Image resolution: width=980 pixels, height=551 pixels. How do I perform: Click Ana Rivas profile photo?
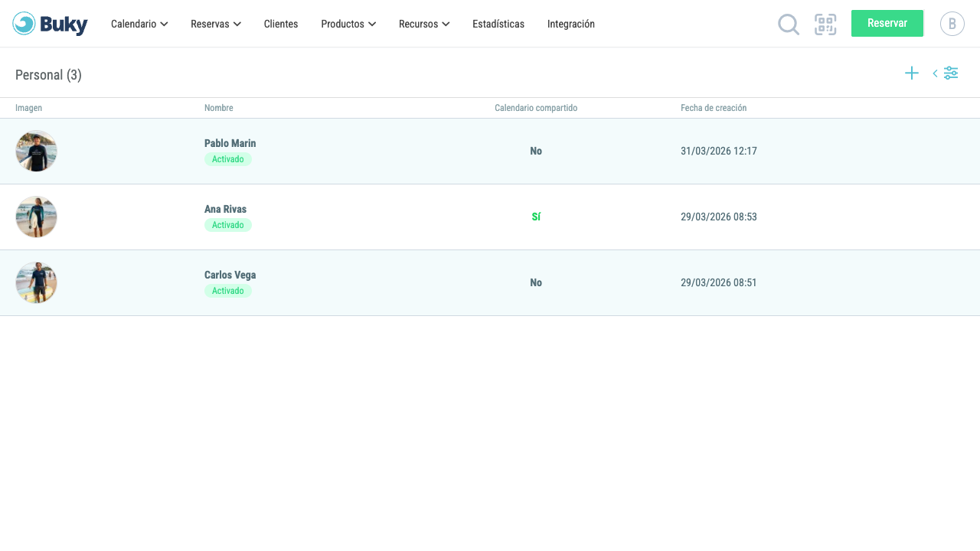[36, 217]
